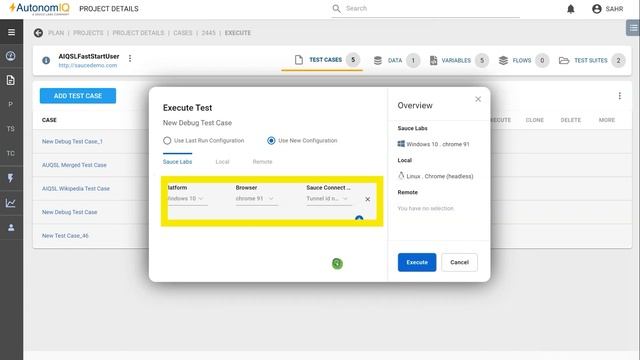Open notifications bell
The width and height of the screenshot is (640, 360).
pos(571,9)
